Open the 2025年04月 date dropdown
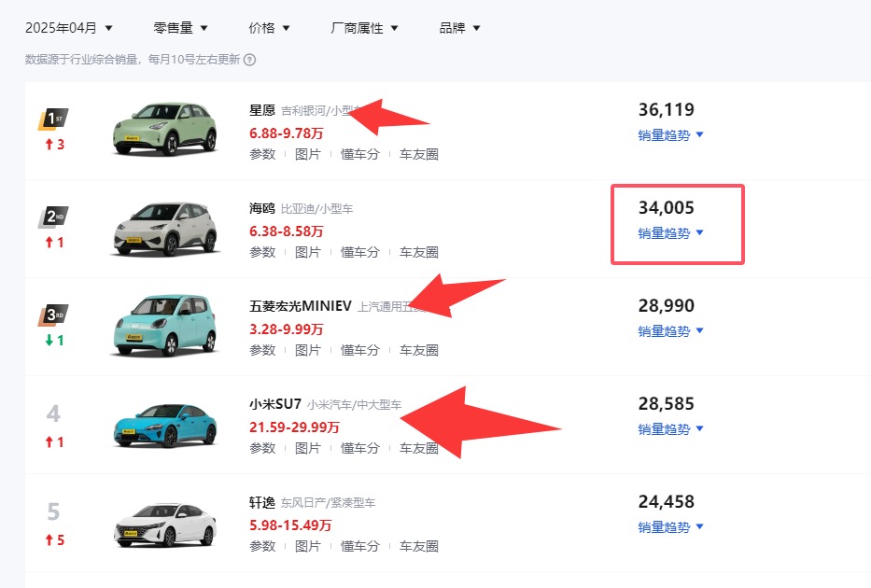The height and width of the screenshot is (588, 871). tap(69, 28)
